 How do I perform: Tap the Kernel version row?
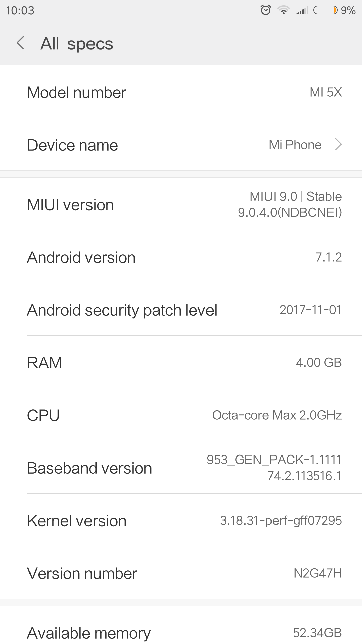(181, 521)
